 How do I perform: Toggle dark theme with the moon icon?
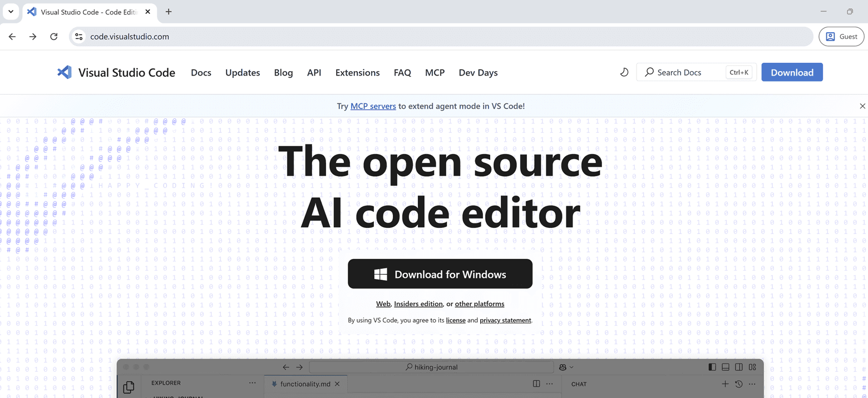pos(624,72)
